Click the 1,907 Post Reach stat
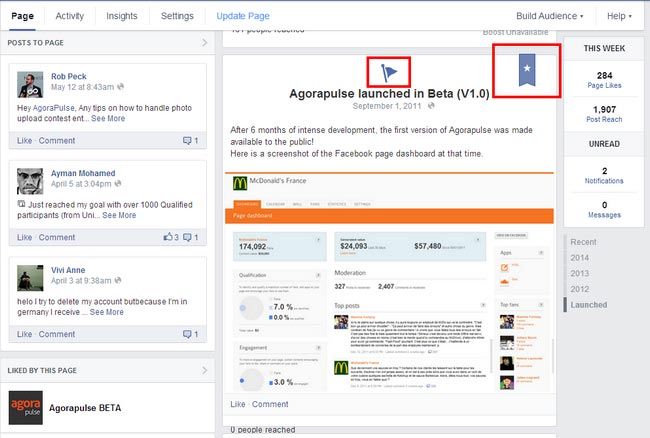This screenshot has width=650, height=438. (x=604, y=114)
